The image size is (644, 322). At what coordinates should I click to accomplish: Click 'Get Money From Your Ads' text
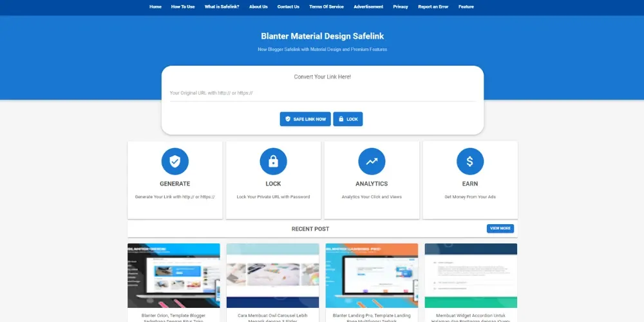[470, 196]
